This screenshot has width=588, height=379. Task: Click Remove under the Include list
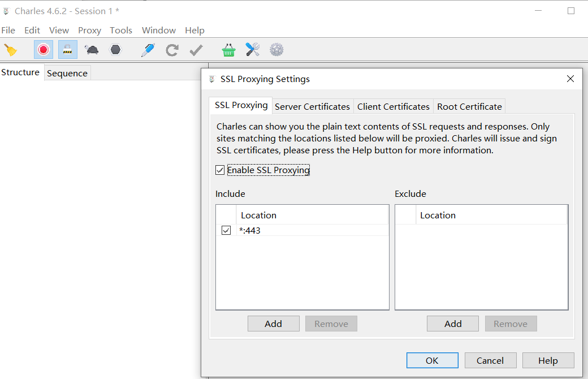331,324
